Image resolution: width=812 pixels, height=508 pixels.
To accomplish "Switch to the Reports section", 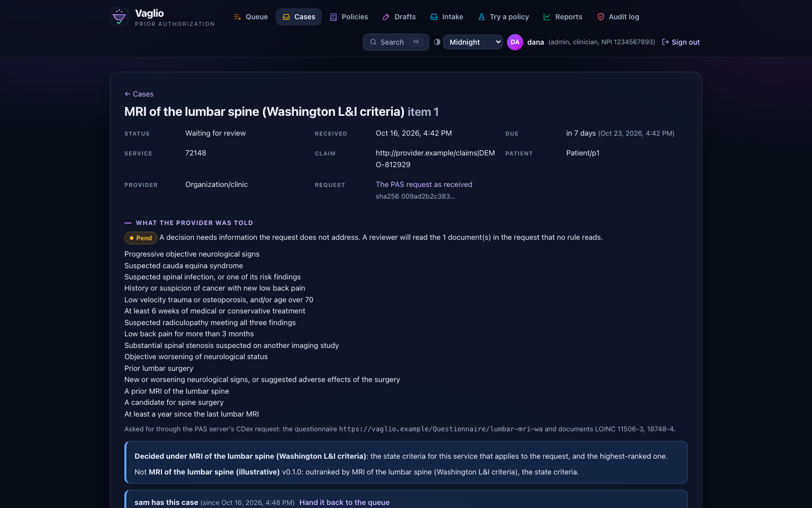I will [x=563, y=17].
